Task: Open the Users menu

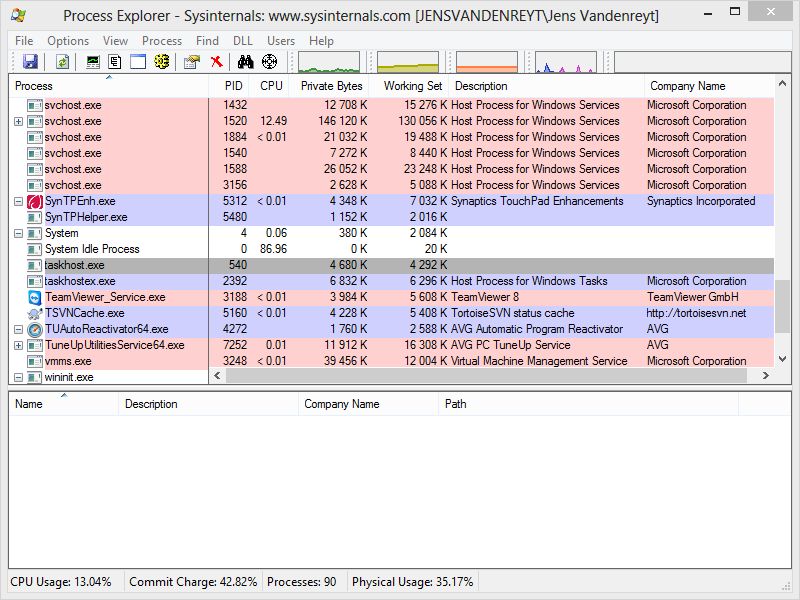Action: pos(280,41)
